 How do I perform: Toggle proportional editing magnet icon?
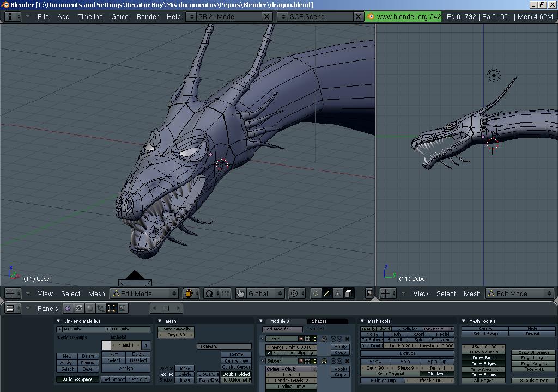click(x=209, y=293)
